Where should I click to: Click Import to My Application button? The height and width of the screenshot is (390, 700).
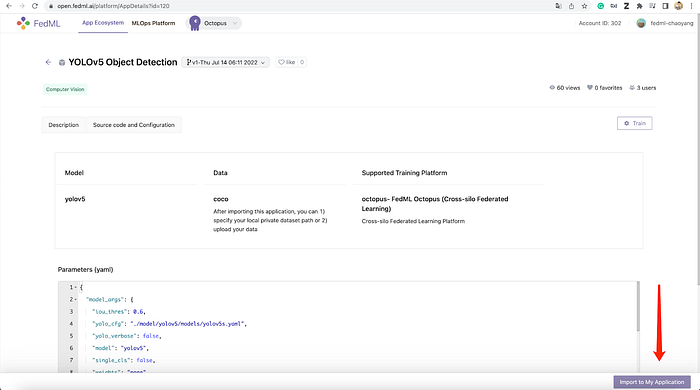(x=652, y=382)
